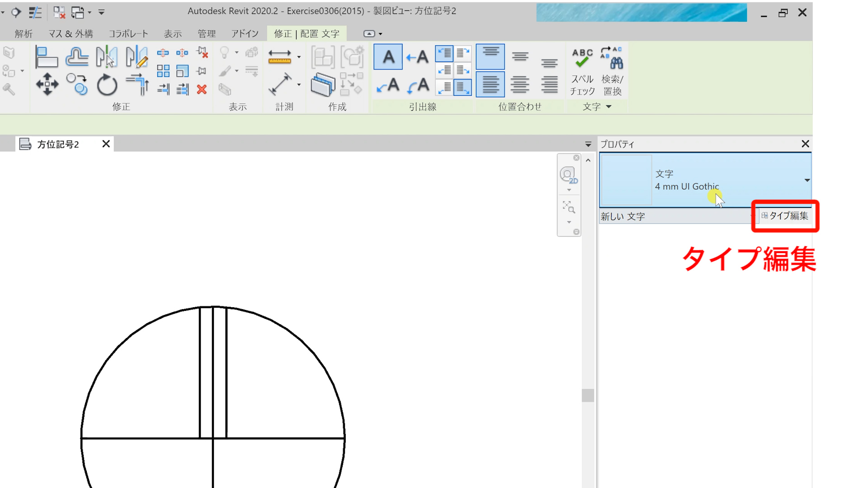Select the Array tool icon
Image resolution: width=868 pixels, height=488 pixels.
point(163,71)
